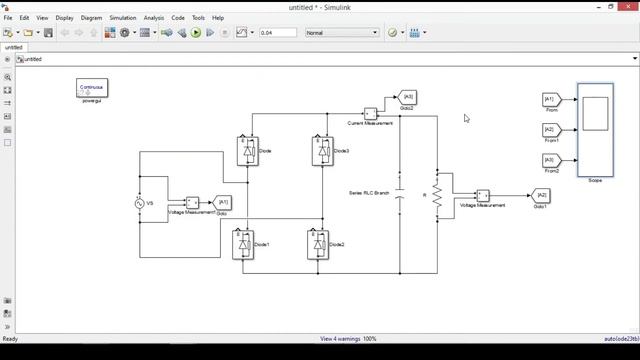Open the Help menu
The image size is (640, 360).
point(218,18)
